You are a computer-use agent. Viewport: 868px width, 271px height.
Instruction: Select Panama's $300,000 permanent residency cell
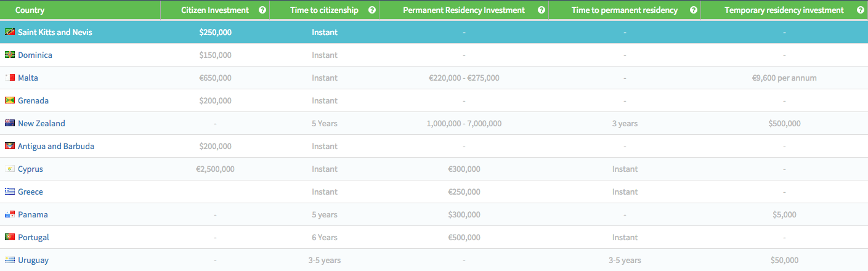pos(464,214)
